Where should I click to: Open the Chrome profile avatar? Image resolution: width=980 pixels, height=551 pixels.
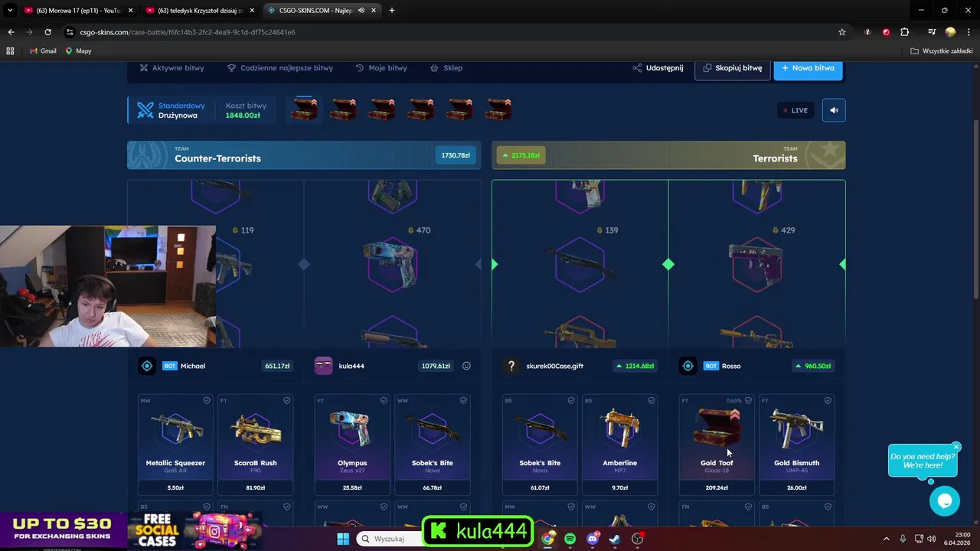pos(950,32)
